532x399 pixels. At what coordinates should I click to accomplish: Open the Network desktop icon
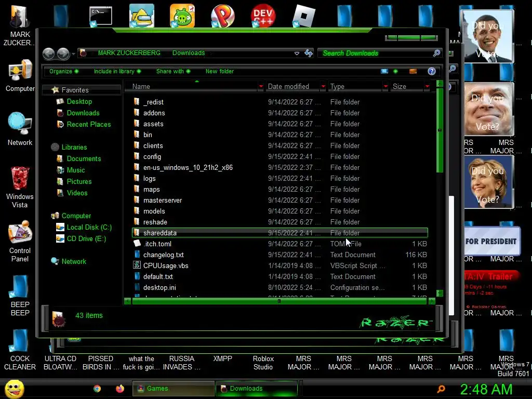coord(20,129)
